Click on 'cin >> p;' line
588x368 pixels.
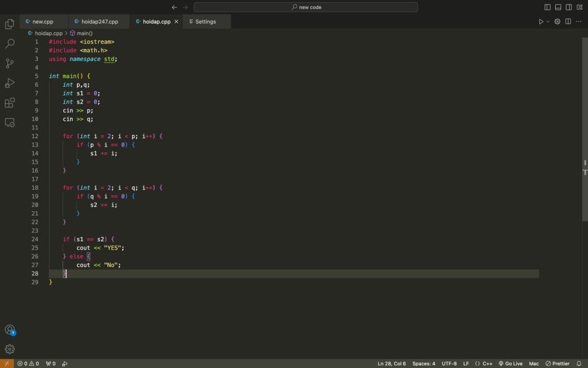tap(78, 110)
